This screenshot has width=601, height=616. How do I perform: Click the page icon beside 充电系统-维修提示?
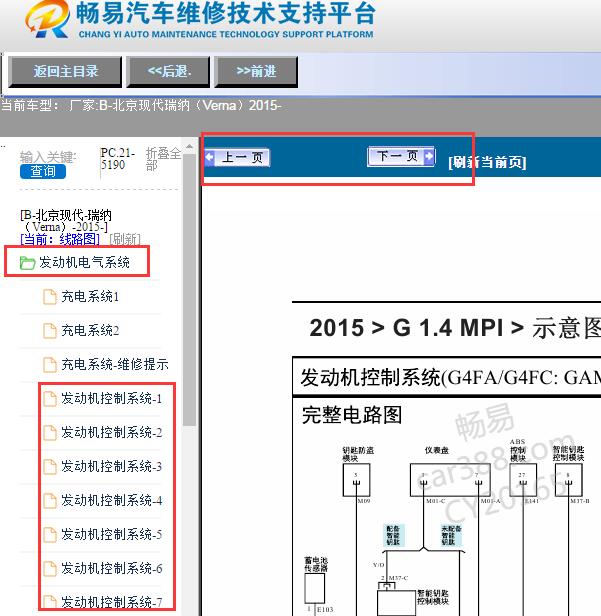[50, 365]
